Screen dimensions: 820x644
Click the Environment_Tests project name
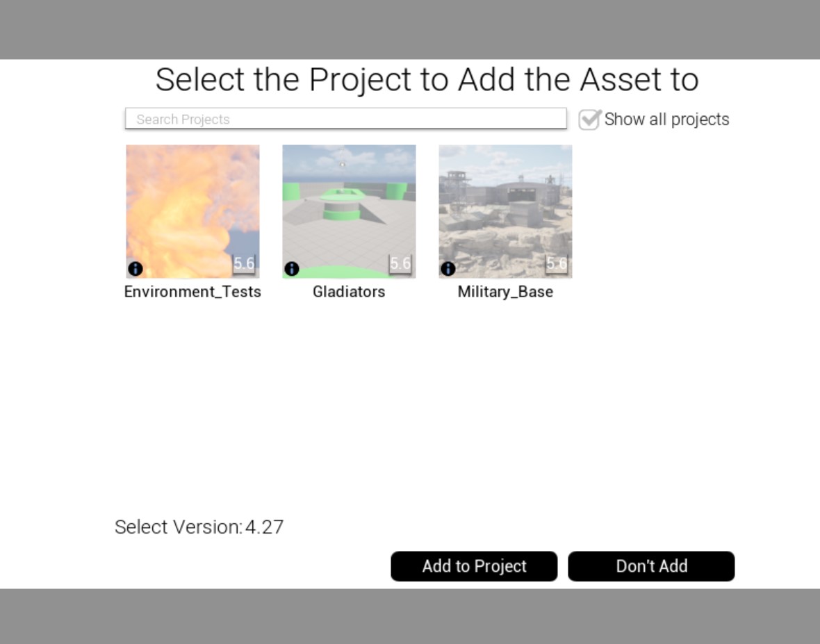[x=192, y=292]
